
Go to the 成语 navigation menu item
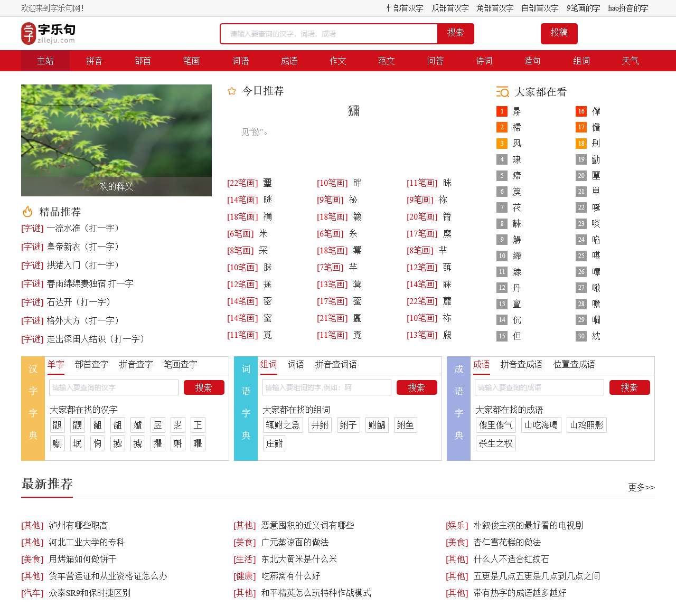click(x=289, y=61)
